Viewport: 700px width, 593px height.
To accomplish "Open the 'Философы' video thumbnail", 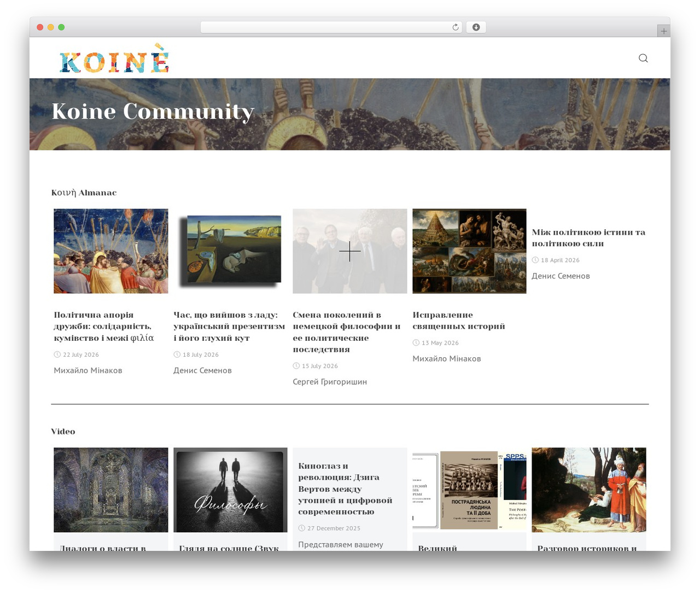I will [x=230, y=490].
